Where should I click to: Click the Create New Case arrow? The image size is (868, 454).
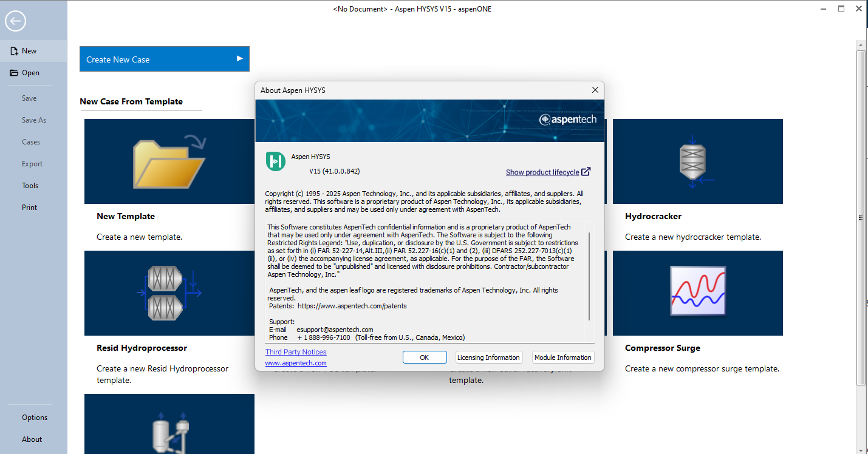tap(240, 59)
